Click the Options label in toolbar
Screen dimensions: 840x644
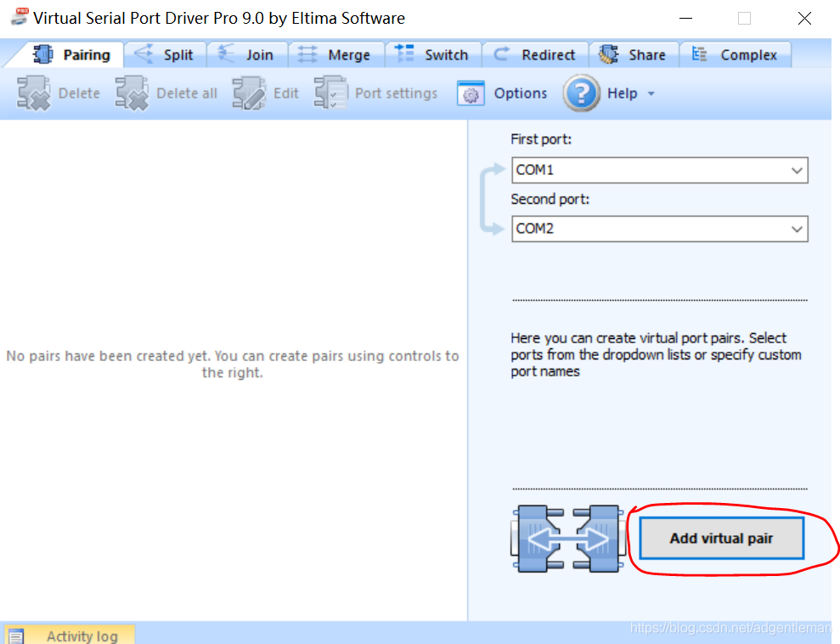coord(520,93)
